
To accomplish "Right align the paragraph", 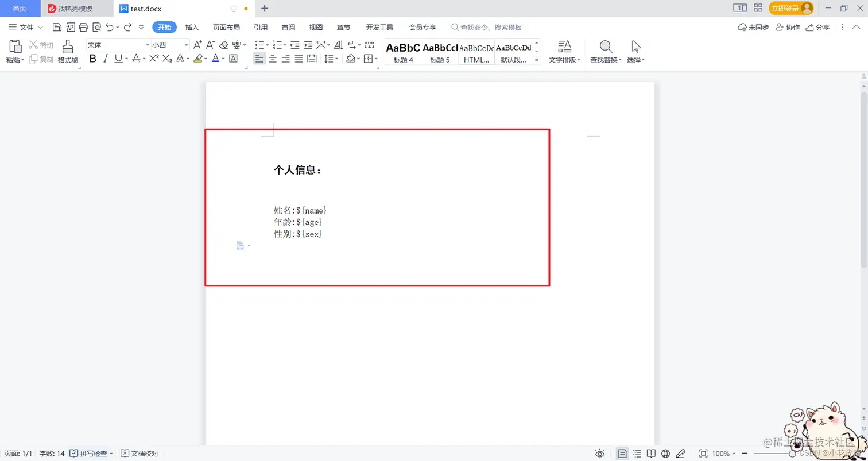I will [286, 59].
